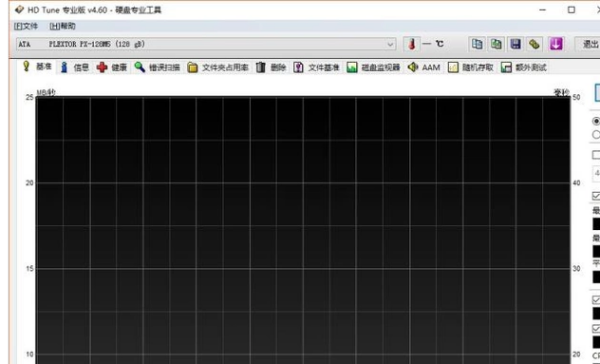The image size is (600, 364).
Task: Click the blue info icon on 信息 tab
Action: [64, 67]
